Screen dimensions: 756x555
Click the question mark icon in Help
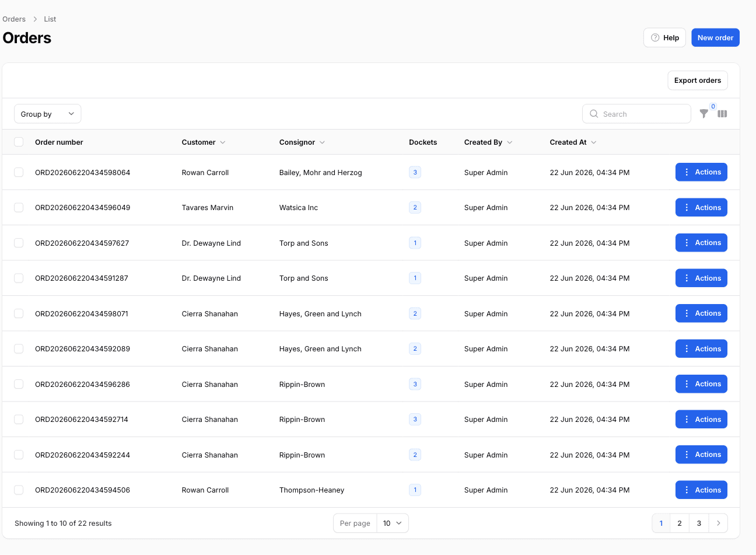pyautogui.click(x=655, y=37)
